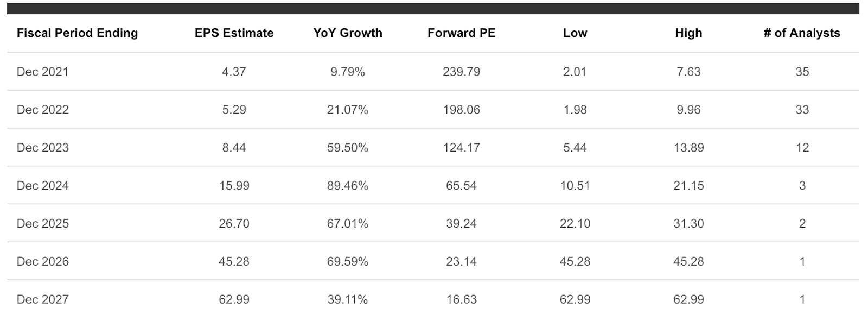Sort by the EPS Estimate column header
Viewport: 868px width, 314px height.
click(x=234, y=33)
